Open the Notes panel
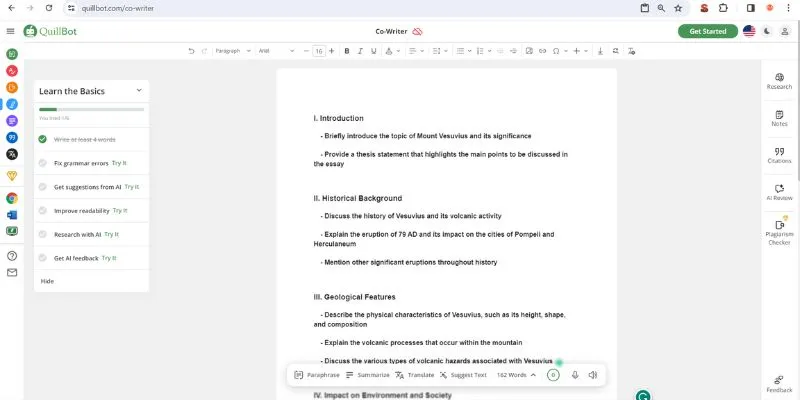The height and width of the screenshot is (400, 800). (779, 118)
